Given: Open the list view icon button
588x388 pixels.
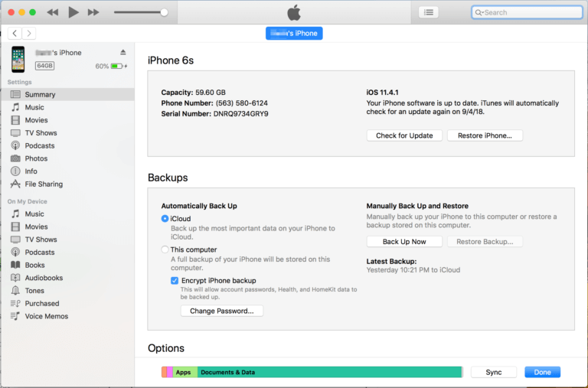Looking at the screenshot, I should [428, 12].
